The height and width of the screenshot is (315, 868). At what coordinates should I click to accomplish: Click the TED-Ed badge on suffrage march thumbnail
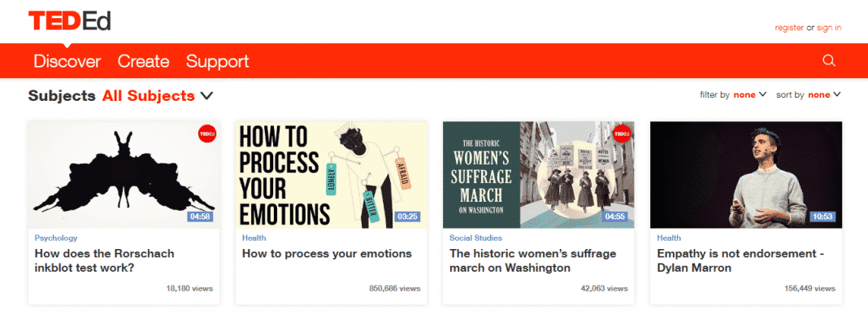622,133
